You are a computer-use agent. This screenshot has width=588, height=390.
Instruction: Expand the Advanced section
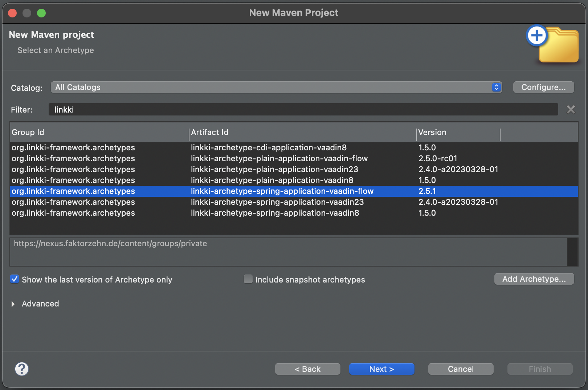tap(13, 304)
